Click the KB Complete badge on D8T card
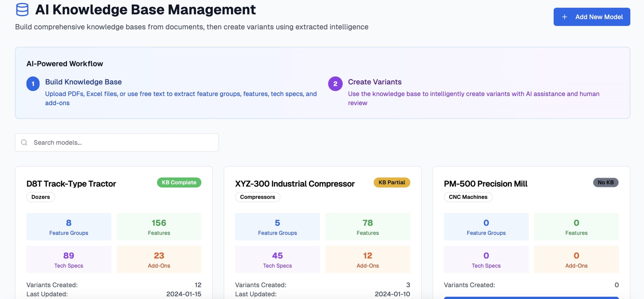Screen dimensions: 644x299 [179, 183]
